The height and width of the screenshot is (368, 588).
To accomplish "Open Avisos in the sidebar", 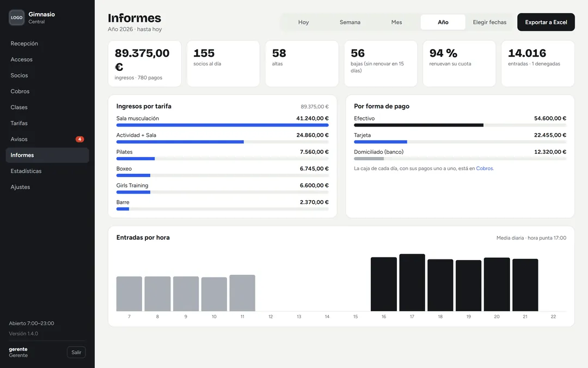I will (47, 140).
